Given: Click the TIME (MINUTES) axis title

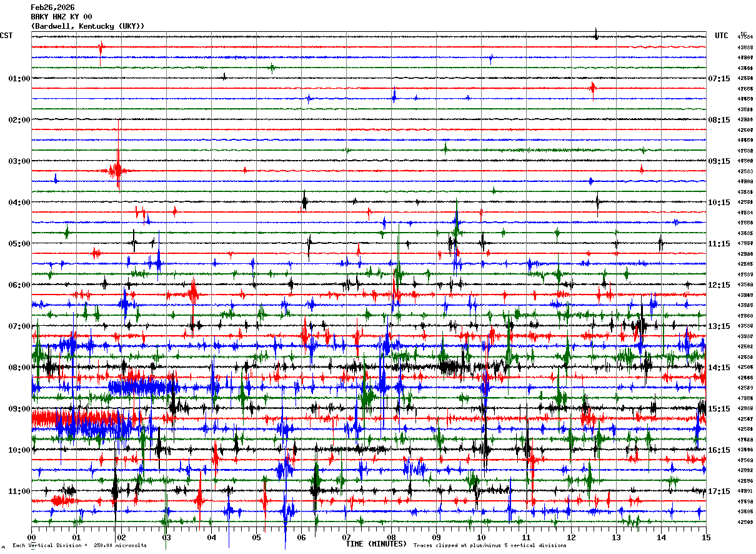Looking at the screenshot, I should [x=376, y=544].
